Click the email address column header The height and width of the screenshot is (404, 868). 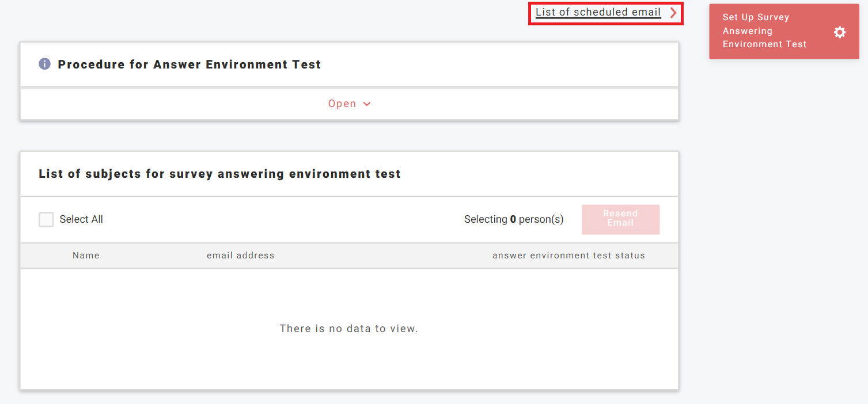click(241, 255)
